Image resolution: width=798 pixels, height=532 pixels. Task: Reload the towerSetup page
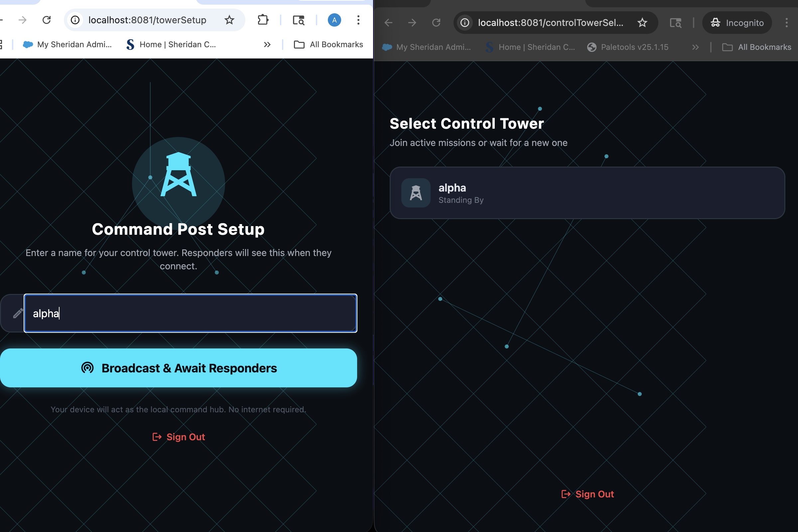click(47, 20)
